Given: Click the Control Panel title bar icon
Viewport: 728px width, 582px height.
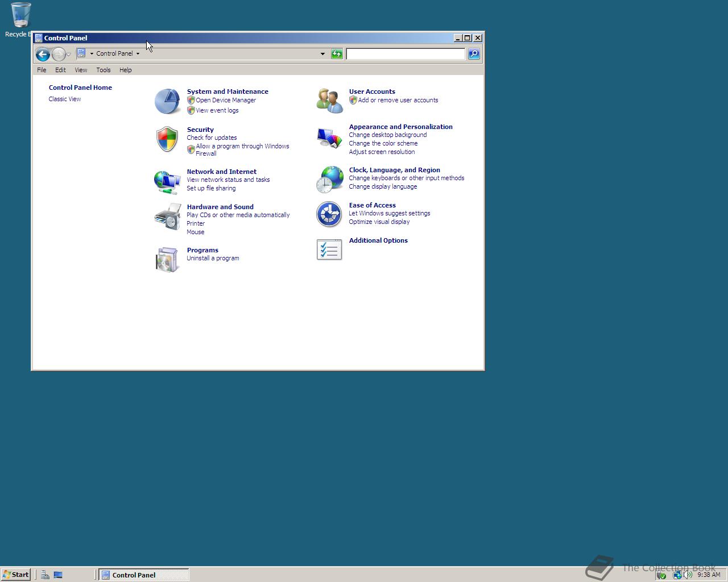Looking at the screenshot, I should pos(39,38).
